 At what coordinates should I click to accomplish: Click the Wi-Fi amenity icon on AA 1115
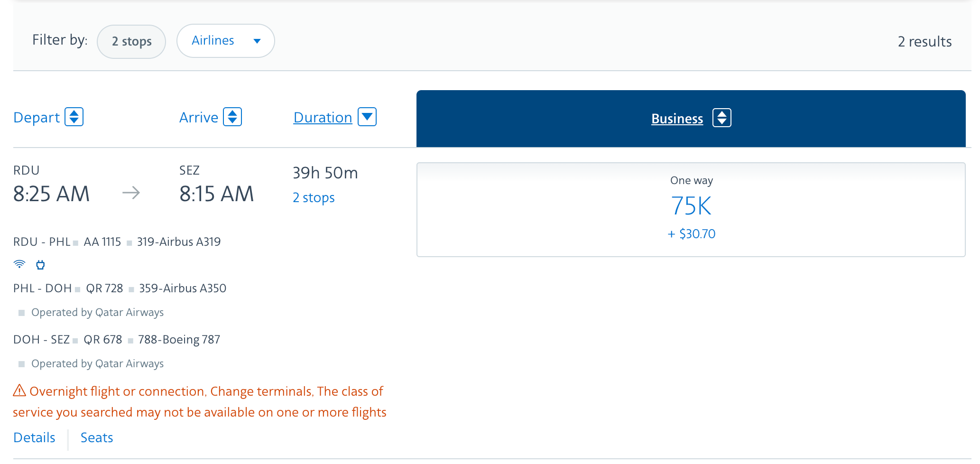tap(19, 265)
